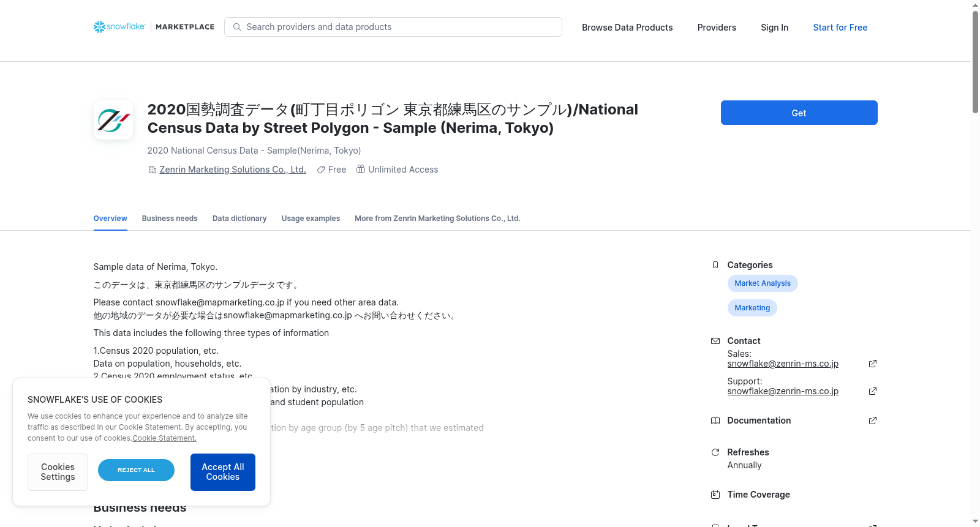Focus the Search providers and data products field
Image resolution: width=980 pixels, height=527 pixels.
coord(393,27)
